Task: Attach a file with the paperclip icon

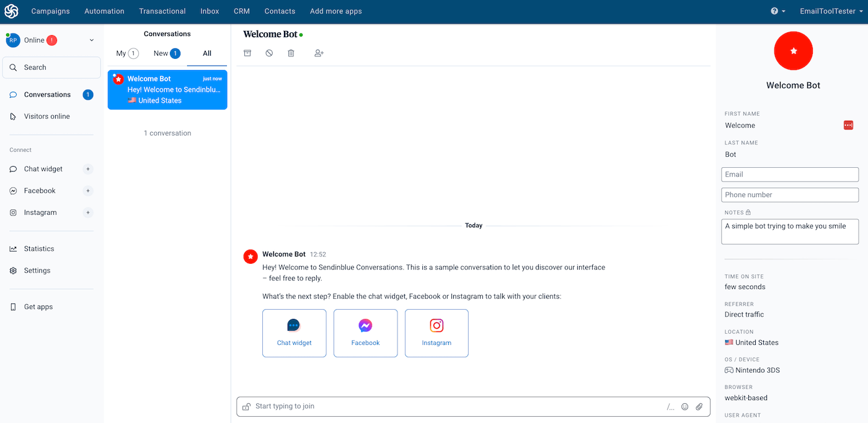Action: (699, 406)
